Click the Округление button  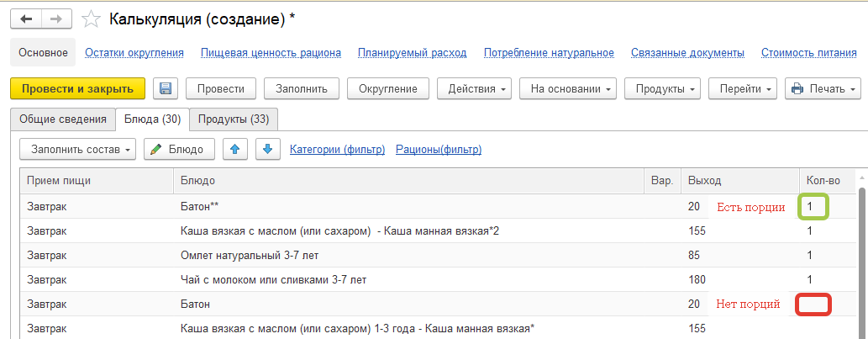387,88
